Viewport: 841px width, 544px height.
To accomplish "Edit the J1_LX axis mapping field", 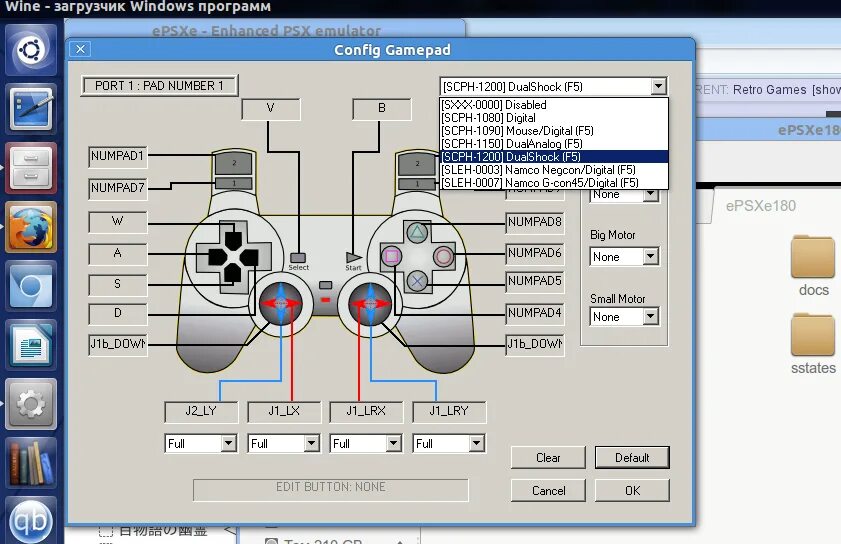I will coord(284,411).
